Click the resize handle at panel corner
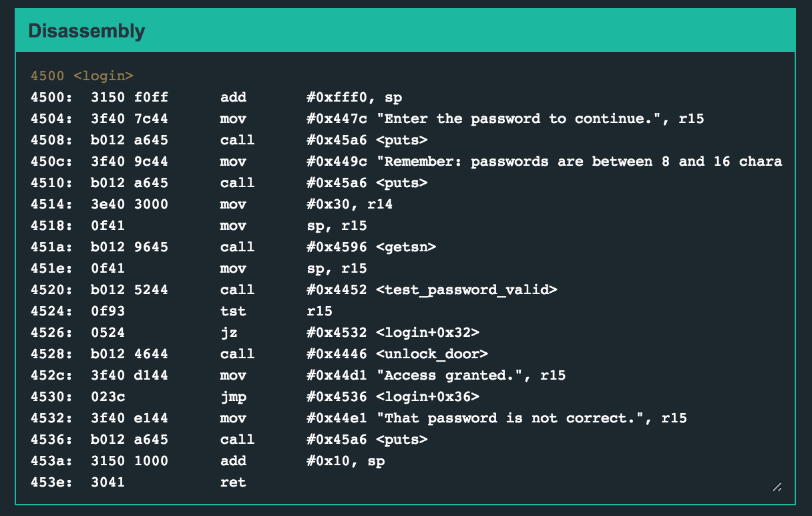The width and height of the screenshot is (812, 516). (777, 487)
